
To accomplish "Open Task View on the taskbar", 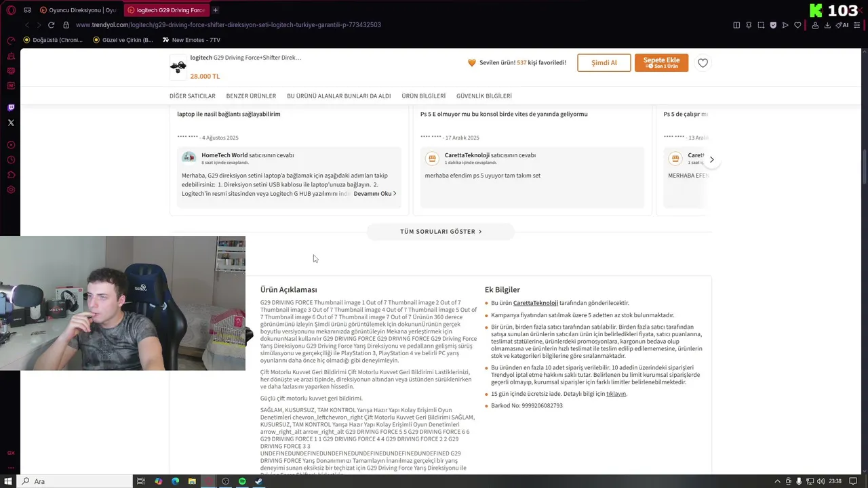I will (x=141, y=481).
